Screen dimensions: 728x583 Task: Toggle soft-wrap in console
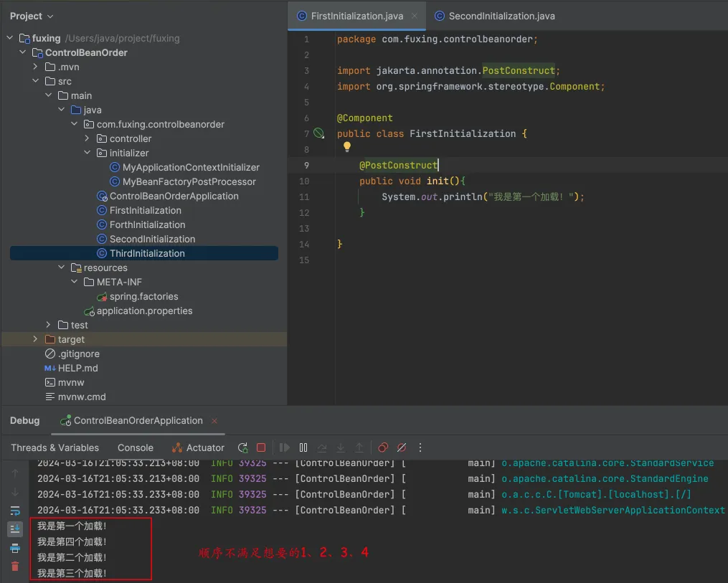click(15, 511)
